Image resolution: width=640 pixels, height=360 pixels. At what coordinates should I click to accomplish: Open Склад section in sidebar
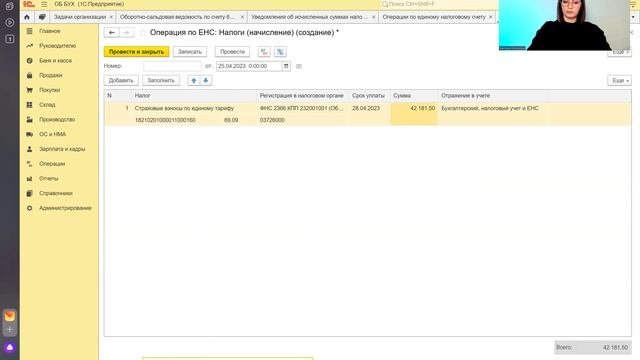(x=47, y=104)
